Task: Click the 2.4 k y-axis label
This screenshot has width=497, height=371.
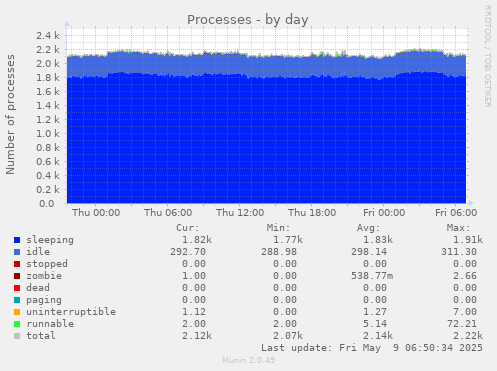Action: (48, 35)
